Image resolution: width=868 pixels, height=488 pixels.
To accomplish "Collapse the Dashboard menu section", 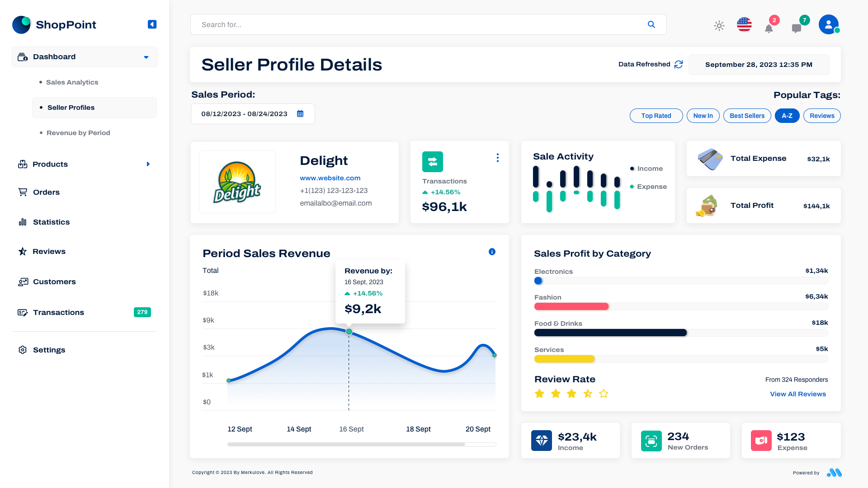I will click(146, 57).
